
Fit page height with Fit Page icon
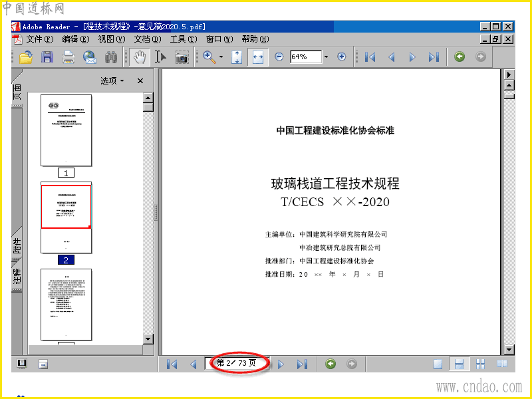pos(237,57)
